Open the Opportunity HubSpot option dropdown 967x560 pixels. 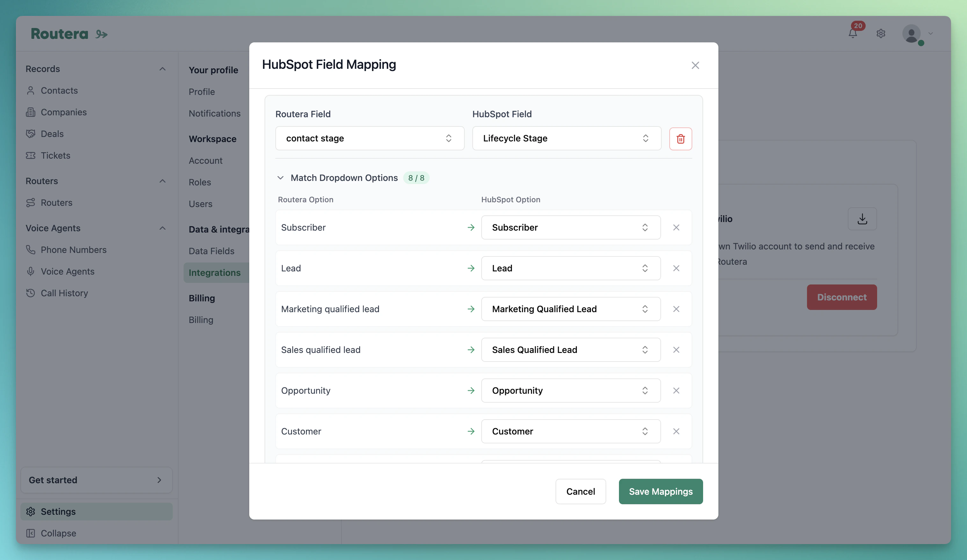(x=571, y=391)
